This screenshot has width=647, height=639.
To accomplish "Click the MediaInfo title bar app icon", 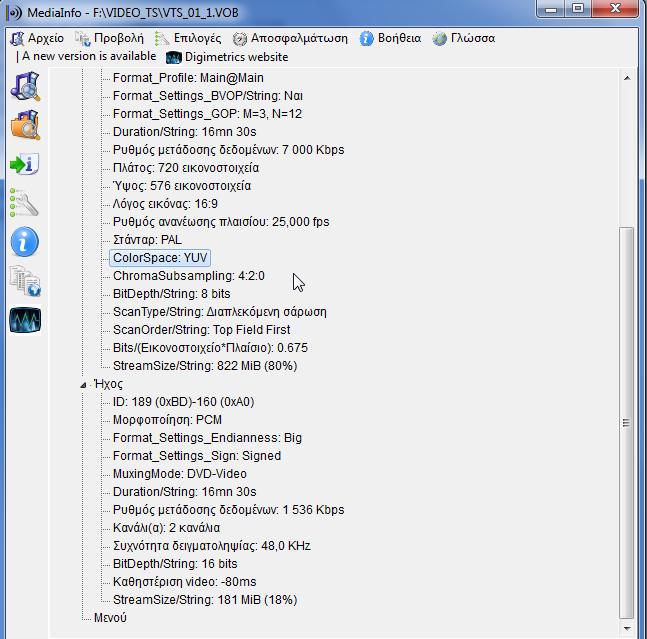I will (14, 13).
